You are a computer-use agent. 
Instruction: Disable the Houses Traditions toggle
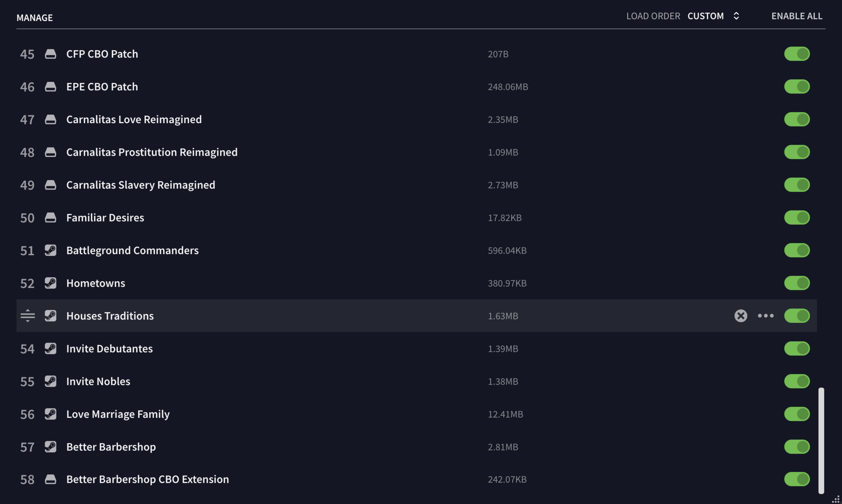pyautogui.click(x=797, y=316)
